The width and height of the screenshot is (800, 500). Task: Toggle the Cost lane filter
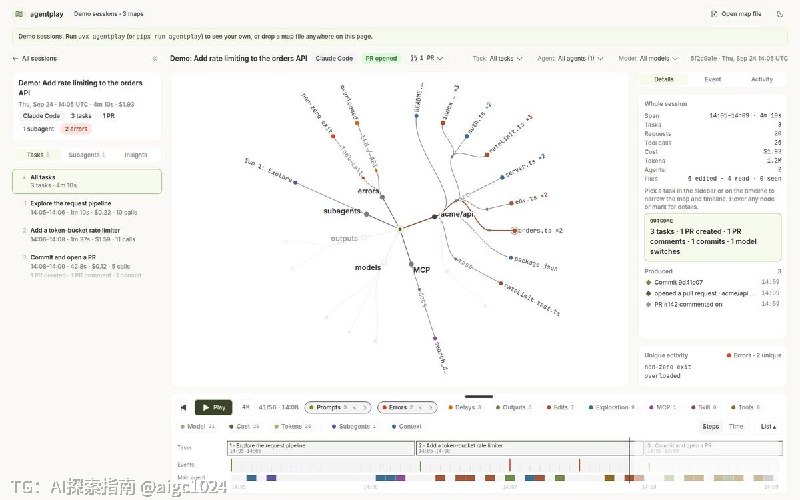coord(244,427)
